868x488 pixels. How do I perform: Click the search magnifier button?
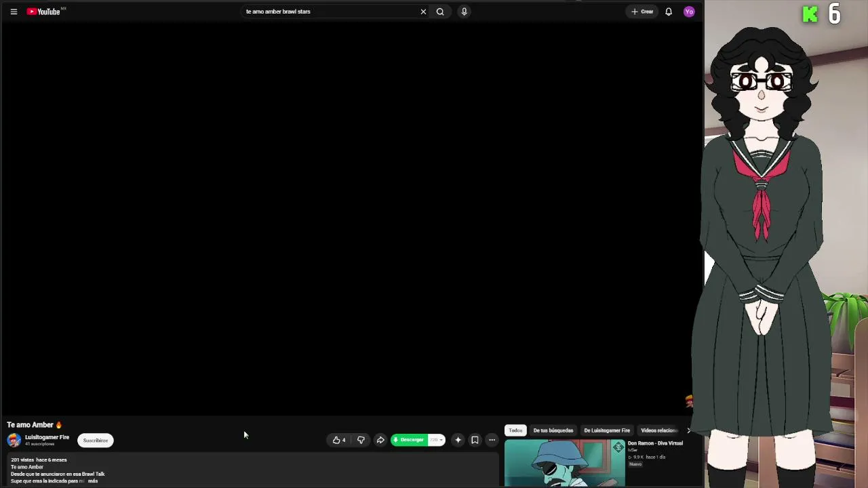(440, 12)
